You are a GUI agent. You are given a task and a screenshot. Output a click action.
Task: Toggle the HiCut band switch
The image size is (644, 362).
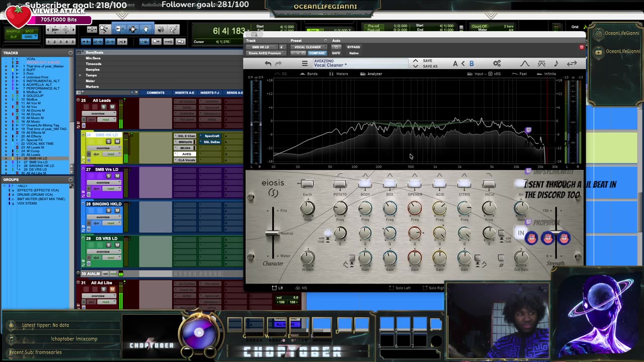point(489,184)
